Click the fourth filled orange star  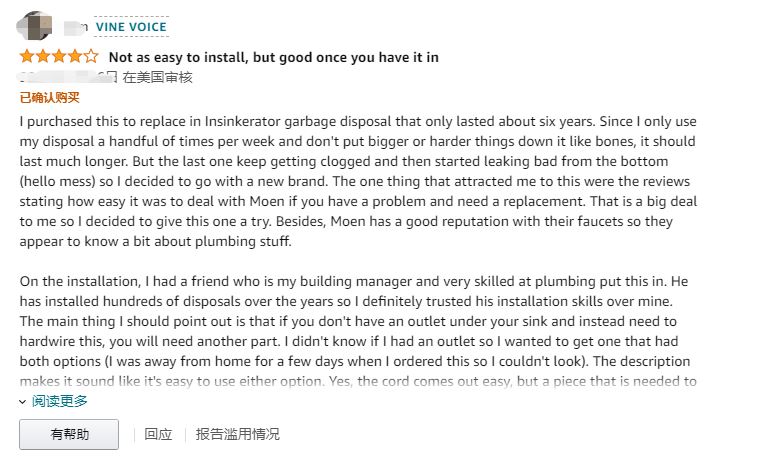(75, 56)
